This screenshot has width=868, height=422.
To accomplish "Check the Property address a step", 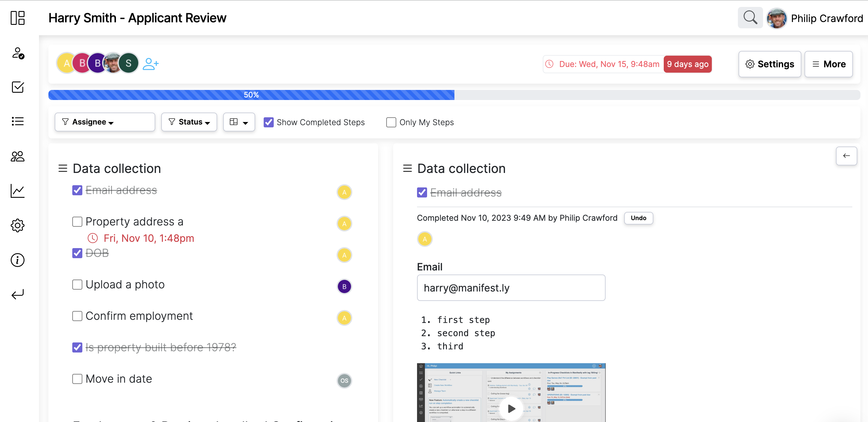I will tap(77, 221).
